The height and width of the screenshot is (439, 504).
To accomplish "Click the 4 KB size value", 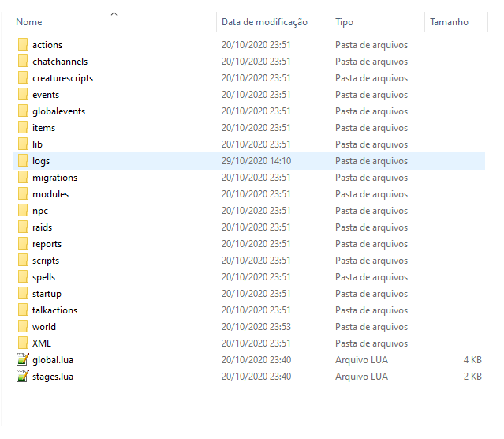I will [x=472, y=360].
